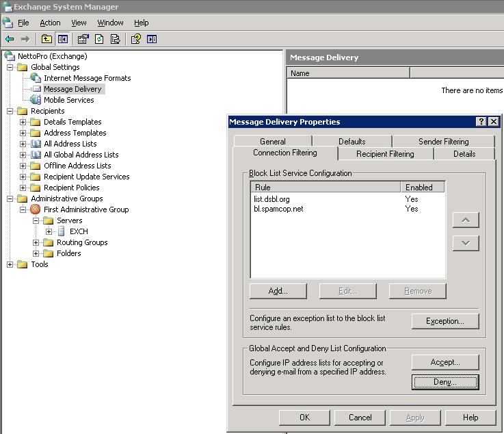Click the All Global Address Lists book icon
Screen dimensions: 504x434
36,155
